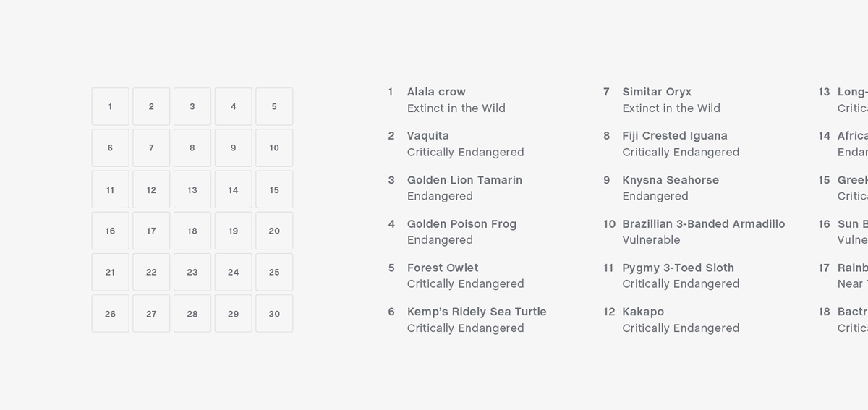Open the Simitar Oryx entry

[657, 93]
